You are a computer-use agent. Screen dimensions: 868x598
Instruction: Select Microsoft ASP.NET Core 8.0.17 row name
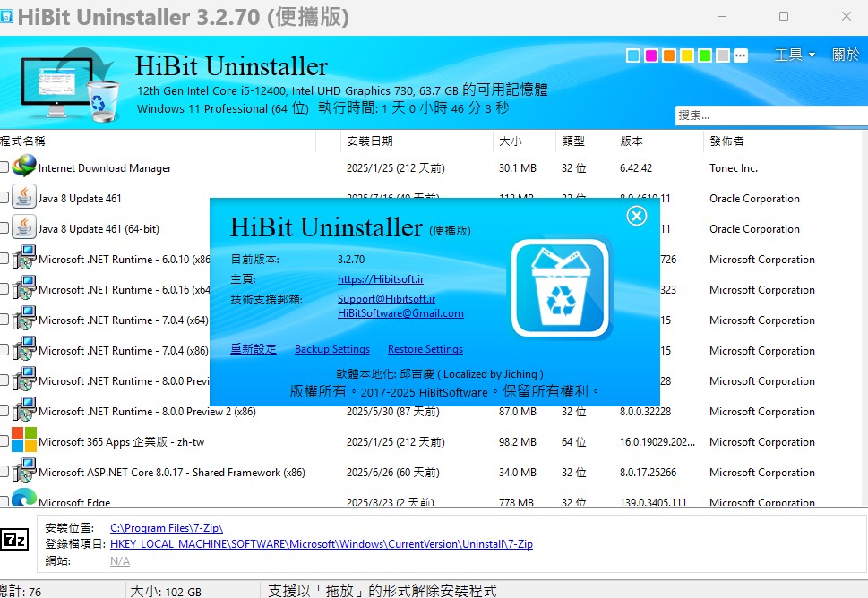point(172,473)
